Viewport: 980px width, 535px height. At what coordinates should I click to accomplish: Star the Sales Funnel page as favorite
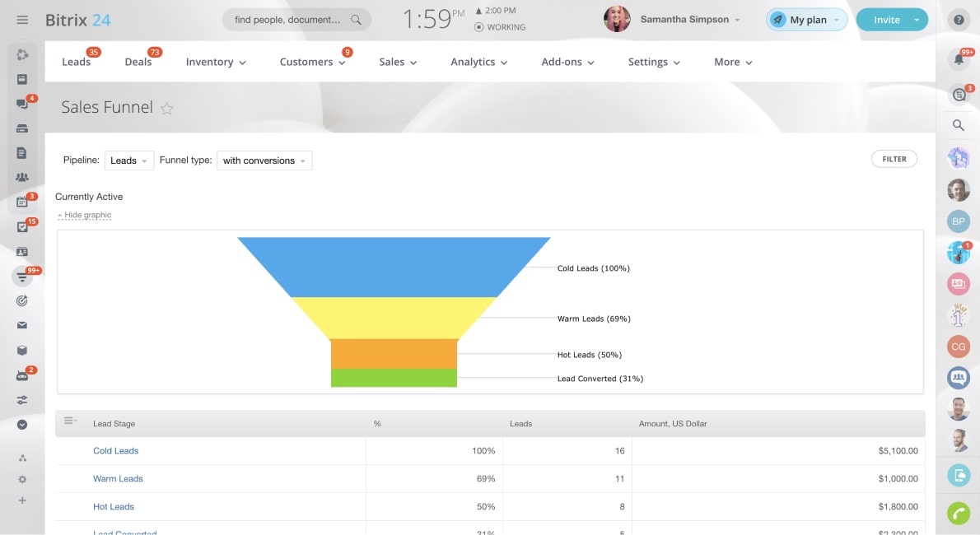point(167,109)
